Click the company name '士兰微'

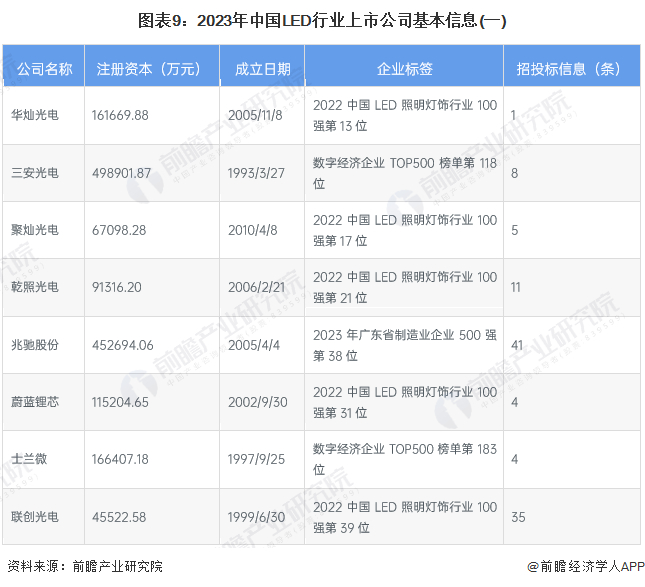pyautogui.click(x=29, y=459)
